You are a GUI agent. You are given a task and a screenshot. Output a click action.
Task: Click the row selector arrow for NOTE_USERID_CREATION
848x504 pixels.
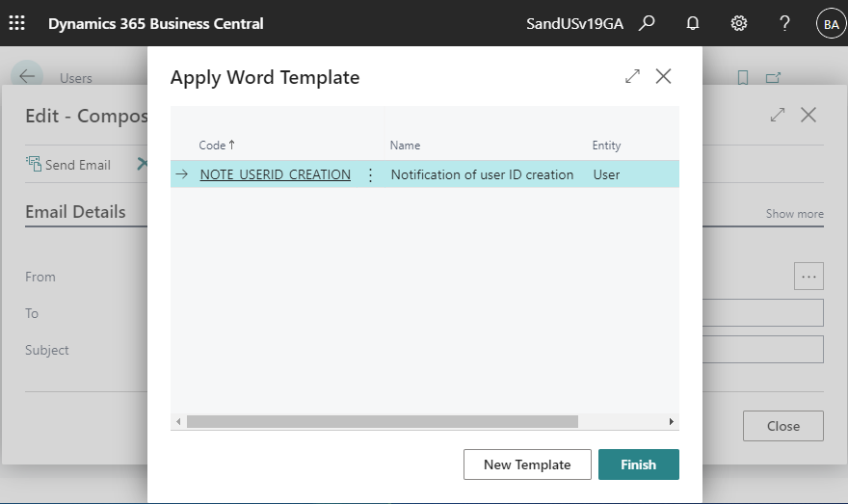pyautogui.click(x=182, y=174)
